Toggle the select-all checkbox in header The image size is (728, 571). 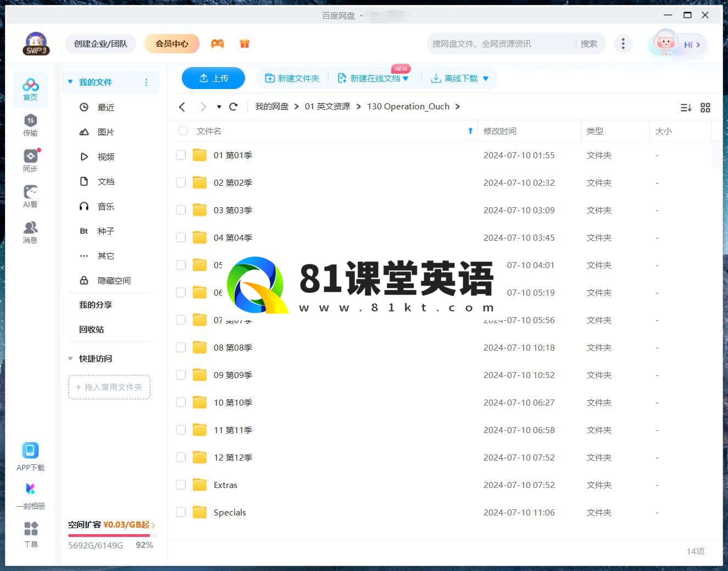(184, 131)
